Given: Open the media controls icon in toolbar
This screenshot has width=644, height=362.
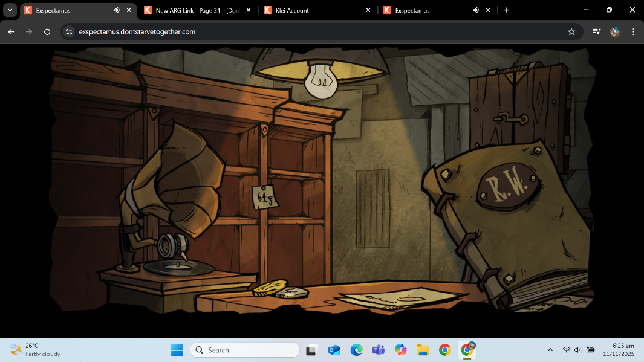Looking at the screenshot, I should pyautogui.click(x=596, y=32).
